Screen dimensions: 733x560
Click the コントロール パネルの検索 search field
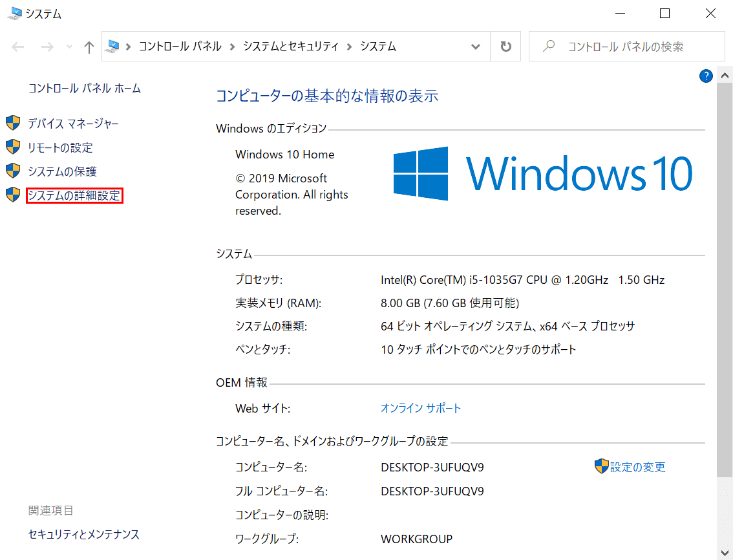pos(626,47)
